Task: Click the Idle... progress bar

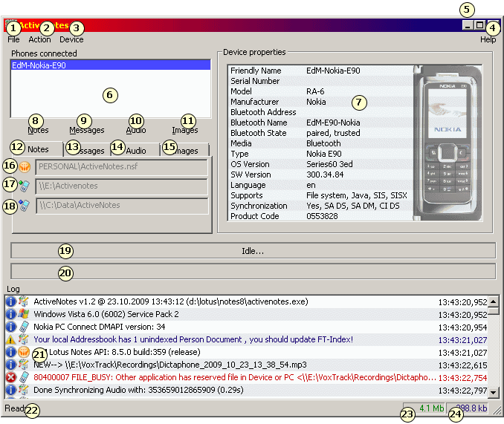Action: (x=253, y=251)
